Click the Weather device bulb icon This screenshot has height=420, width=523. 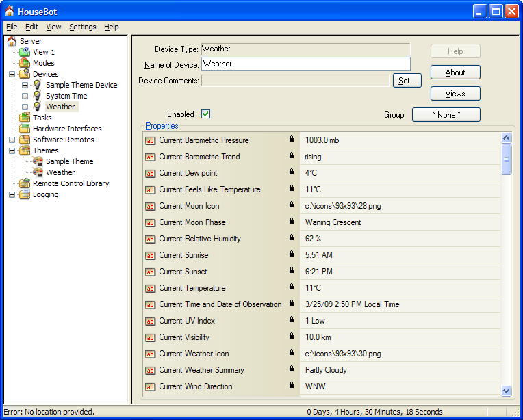tap(38, 107)
